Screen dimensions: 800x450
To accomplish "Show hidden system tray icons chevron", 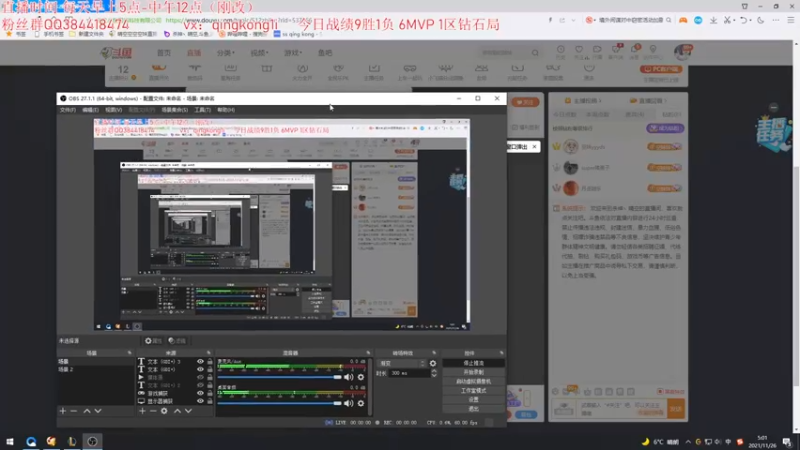I will (688, 442).
